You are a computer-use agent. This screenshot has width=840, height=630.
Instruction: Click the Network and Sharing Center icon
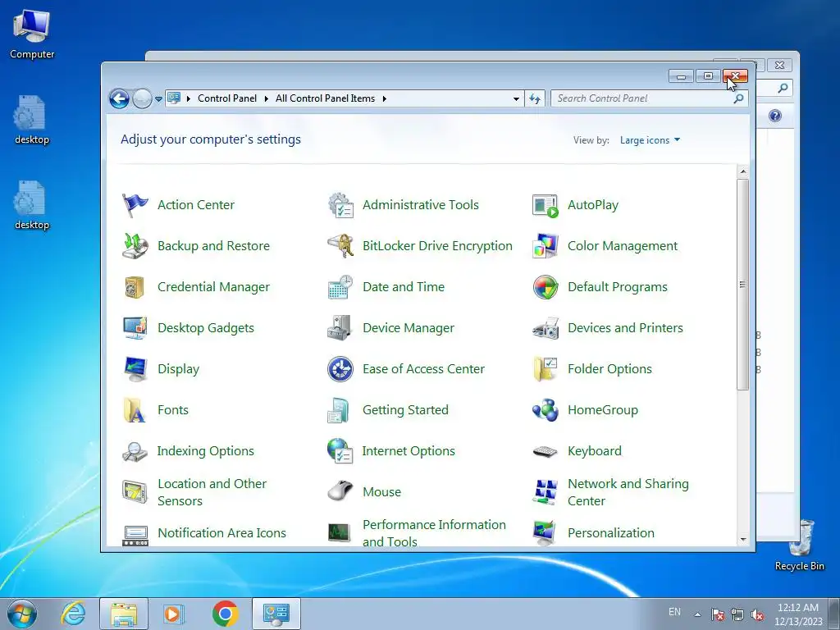coord(546,492)
